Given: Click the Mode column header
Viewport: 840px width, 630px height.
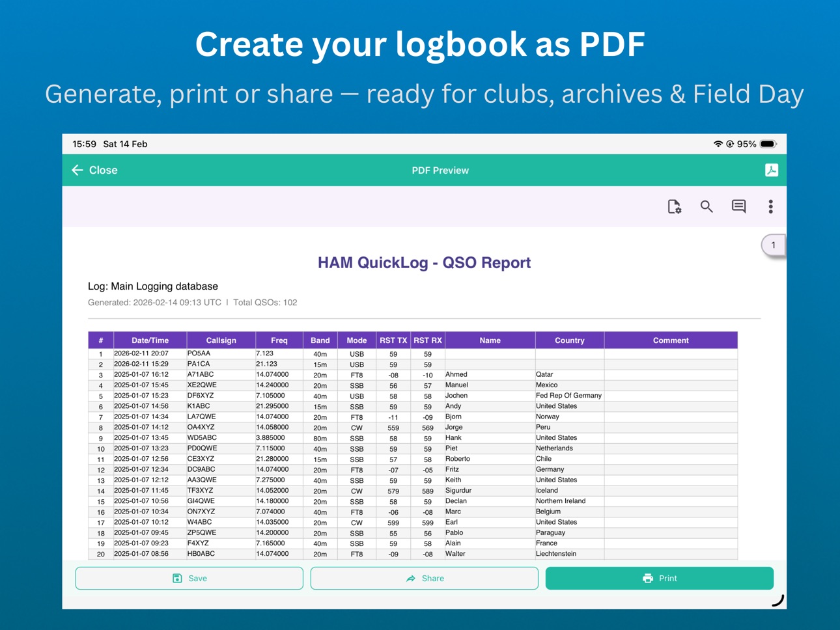Looking at the screenshot, I should point(357,340).
